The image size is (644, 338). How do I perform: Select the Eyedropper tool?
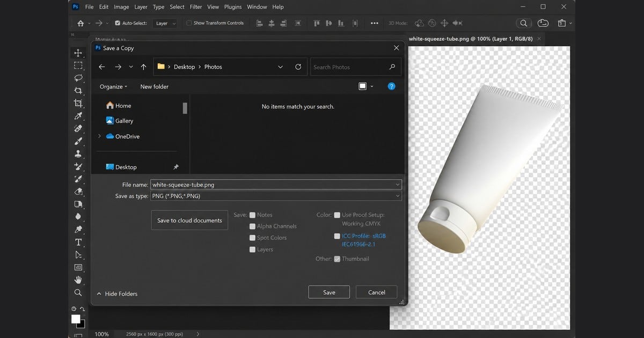[x=78, y=116]
